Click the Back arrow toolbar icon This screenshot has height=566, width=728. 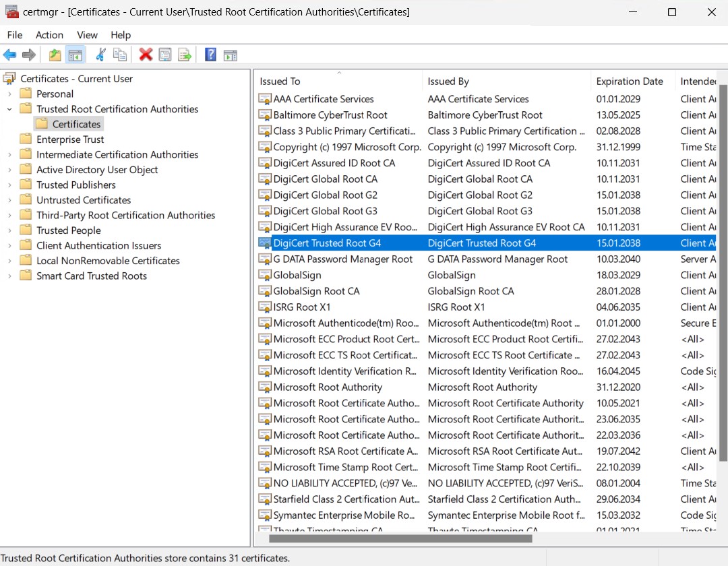pos(9,55)
